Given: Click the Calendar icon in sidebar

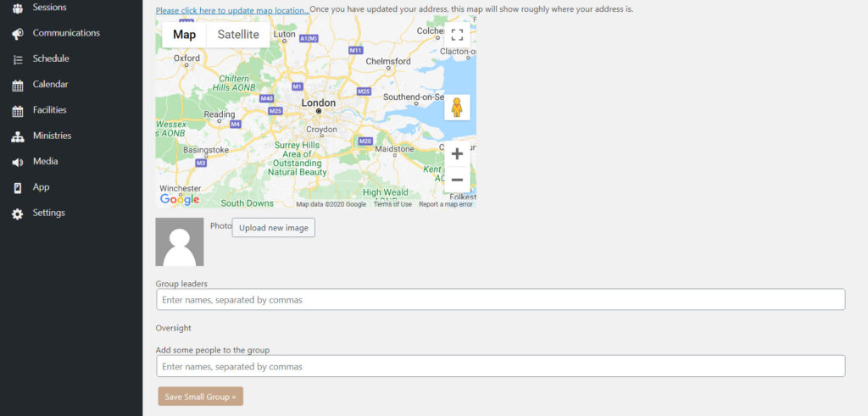Looking at the screenshot, I should 17,85.
